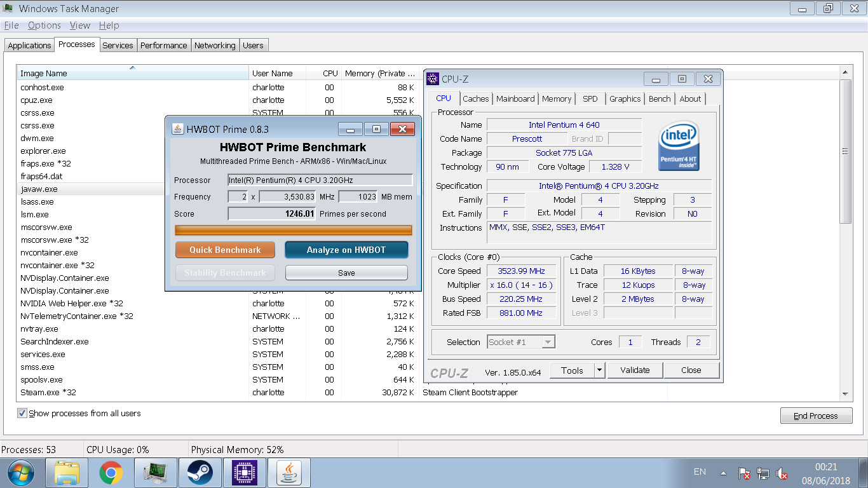Click End Process button
The height and width of the screenshot is (488, 868).
click(x=816, y=416)
